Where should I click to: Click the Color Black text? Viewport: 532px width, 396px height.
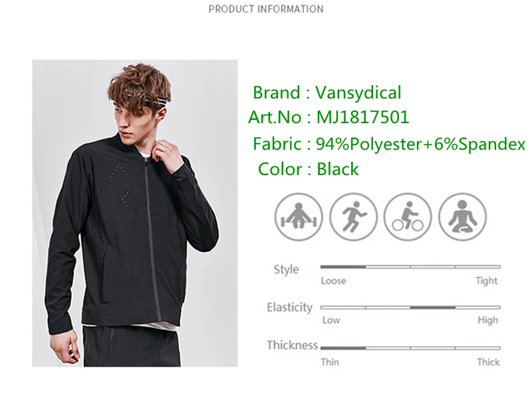[x=308, y=169]
